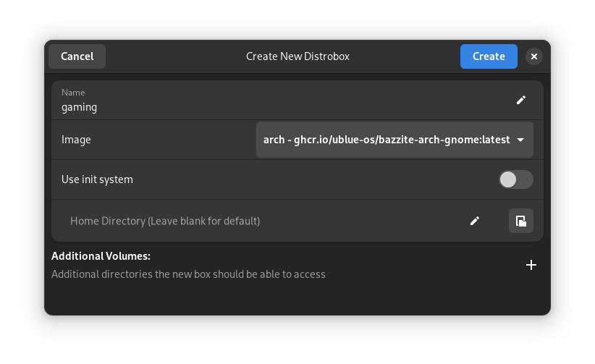Close the dialog with the X button

534,56
